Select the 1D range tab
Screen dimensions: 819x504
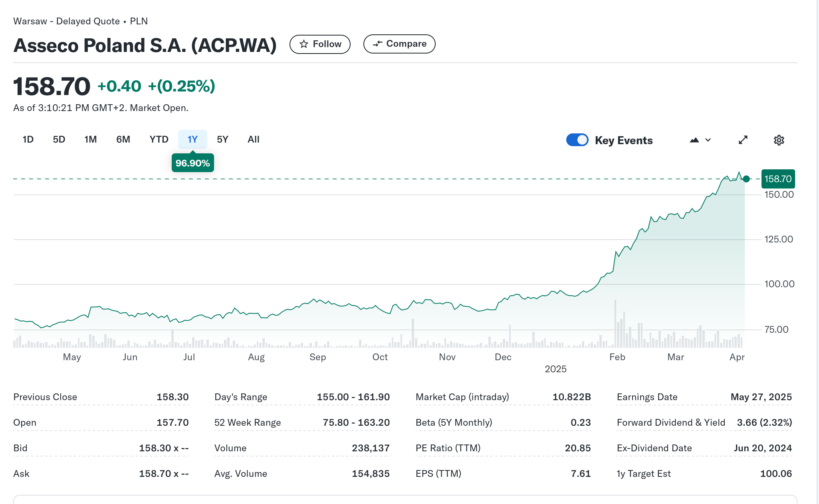pyautogui.click(x=28, y=139)
